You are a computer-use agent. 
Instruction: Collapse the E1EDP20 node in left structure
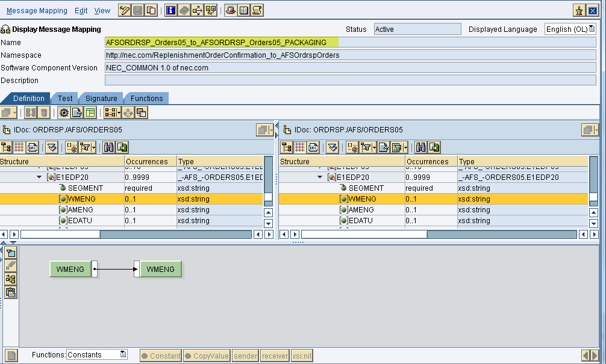39,177
